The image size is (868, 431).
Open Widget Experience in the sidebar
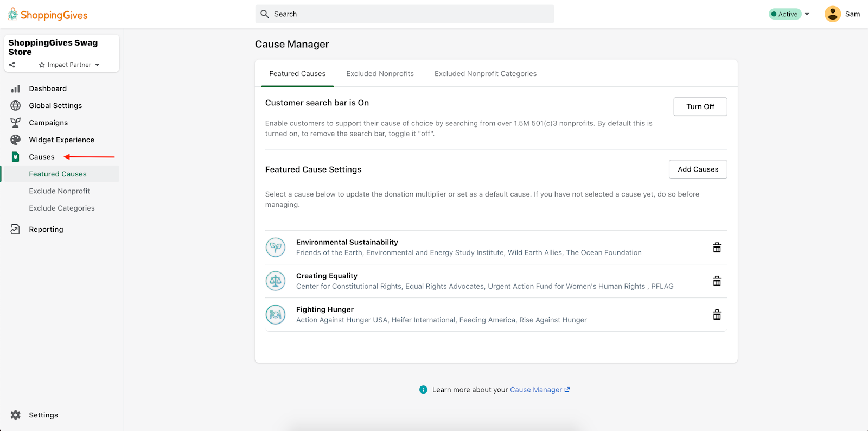(61, 140)
